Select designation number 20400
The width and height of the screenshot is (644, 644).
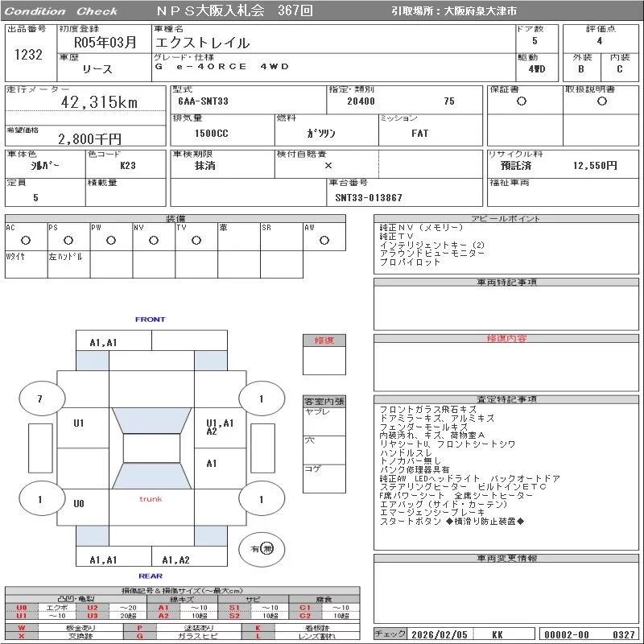coord(361,101)
